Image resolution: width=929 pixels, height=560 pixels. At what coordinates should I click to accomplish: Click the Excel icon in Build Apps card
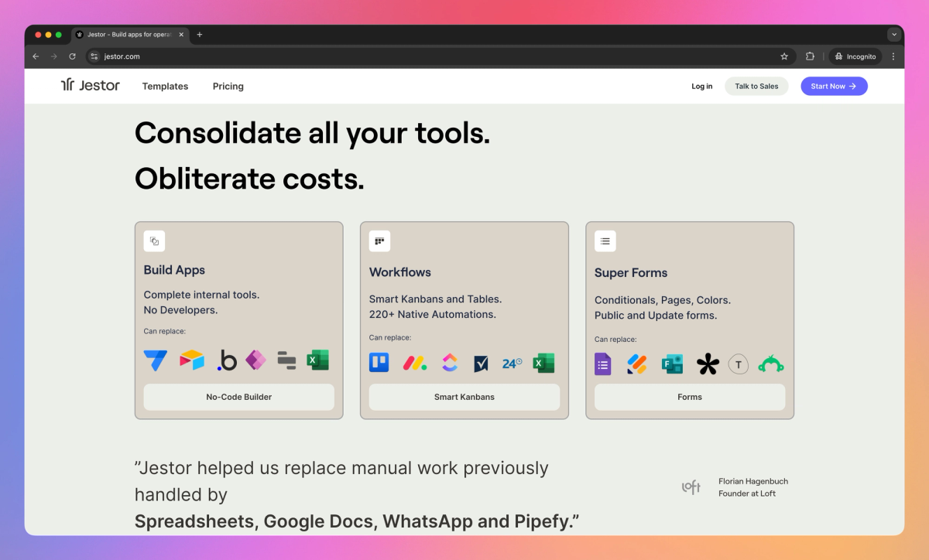click(x=317, y=360)
